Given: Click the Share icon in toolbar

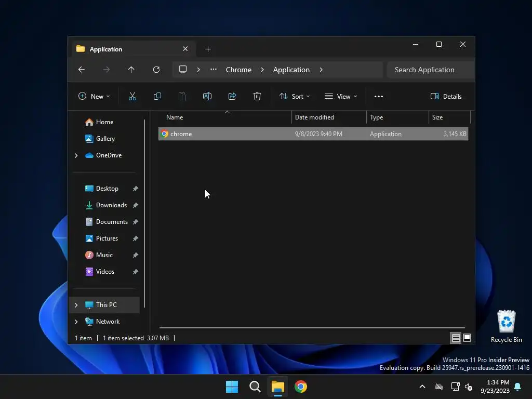Looking at the screenshot, I should (x=232, y=96).
